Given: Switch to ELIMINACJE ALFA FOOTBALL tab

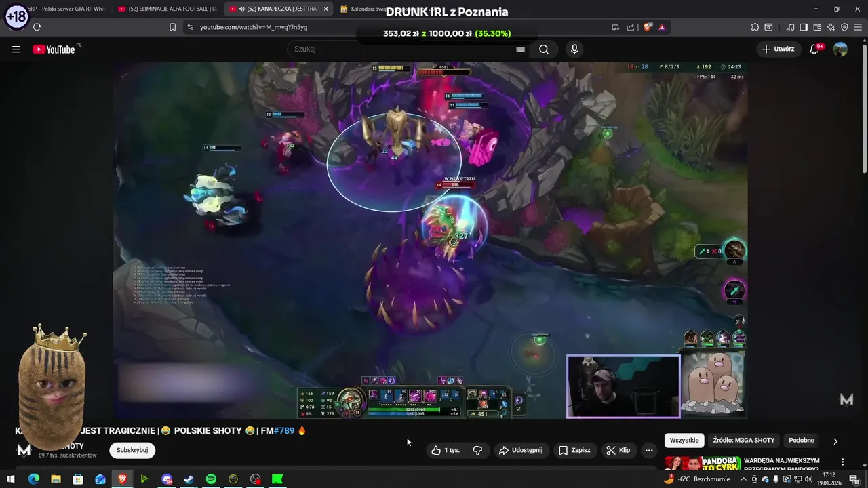Looking at the screenshot, I should tap(166, 9).
